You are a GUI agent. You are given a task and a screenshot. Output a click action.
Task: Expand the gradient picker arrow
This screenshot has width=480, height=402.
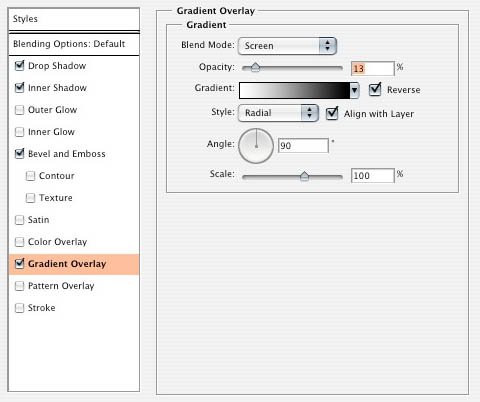354,90
